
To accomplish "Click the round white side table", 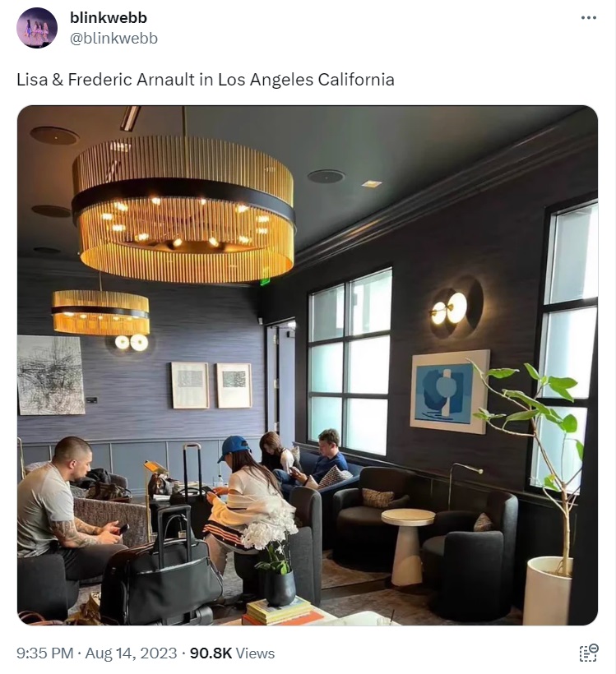I will pyautogui.click(x=407, y=547).
